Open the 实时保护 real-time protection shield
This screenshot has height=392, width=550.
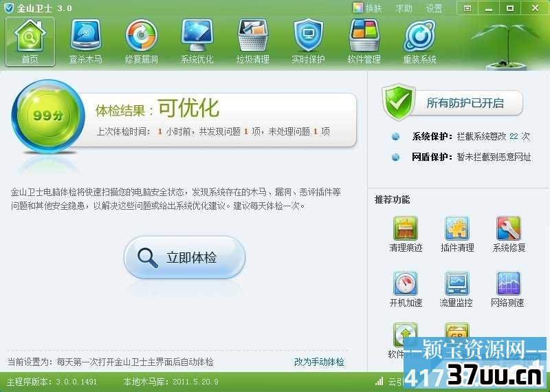308,36
